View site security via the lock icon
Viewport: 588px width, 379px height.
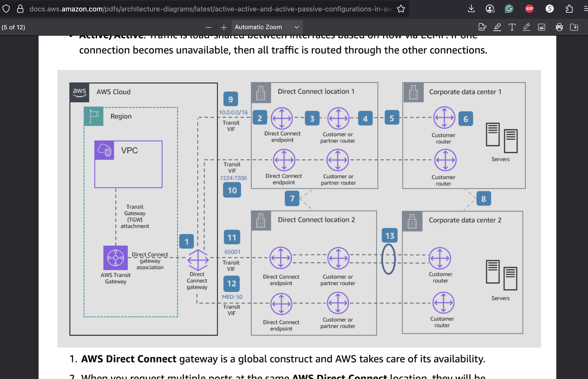[x=20, y=9]
